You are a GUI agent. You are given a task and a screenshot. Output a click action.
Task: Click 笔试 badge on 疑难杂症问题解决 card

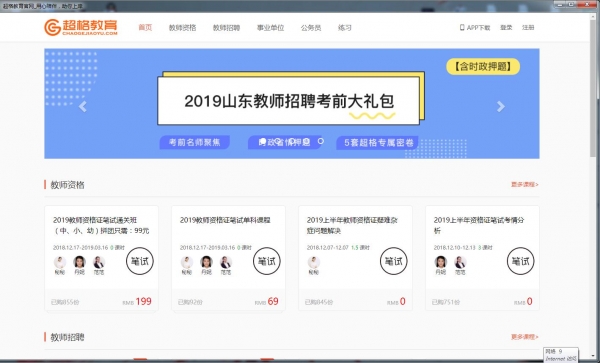(394, 261)
